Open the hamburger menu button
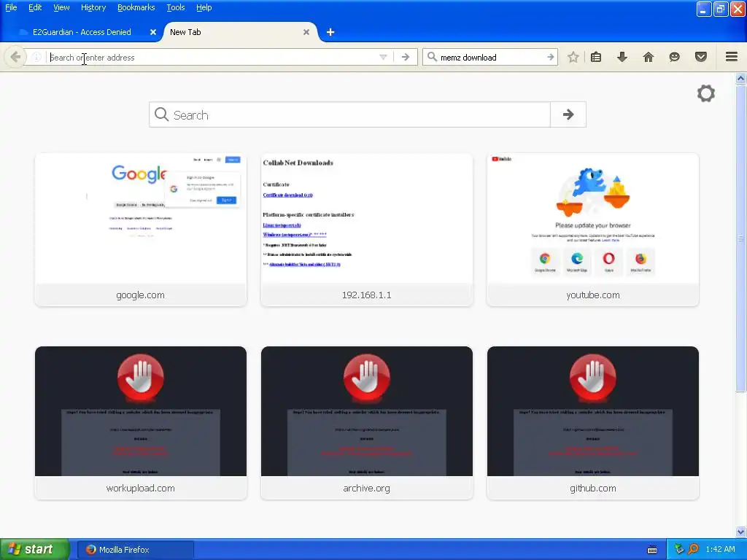 (x=732, y=57)
